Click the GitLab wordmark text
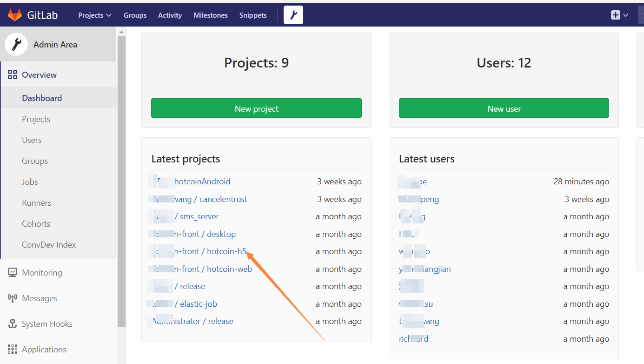The width and height of the screenshot is (644, 364). click(42, 15)
